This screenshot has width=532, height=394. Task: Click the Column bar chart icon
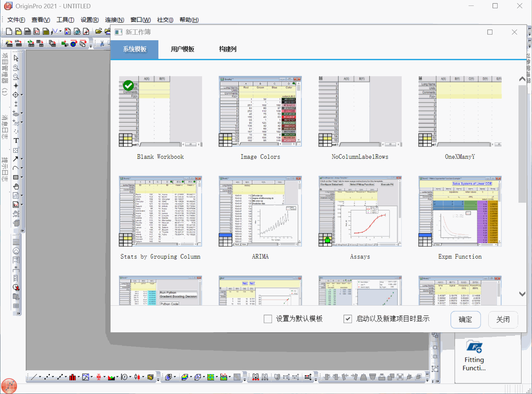[72, 377]
